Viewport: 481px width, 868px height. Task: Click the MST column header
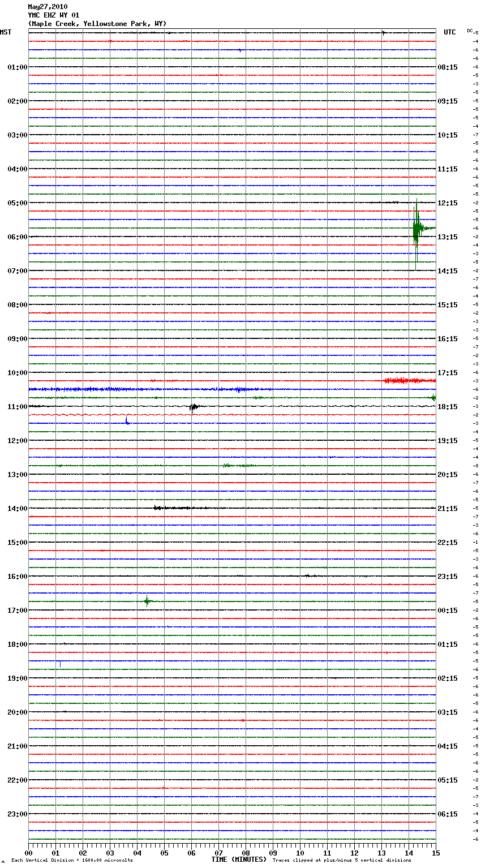pyautogui.click(x=6, y=32)
